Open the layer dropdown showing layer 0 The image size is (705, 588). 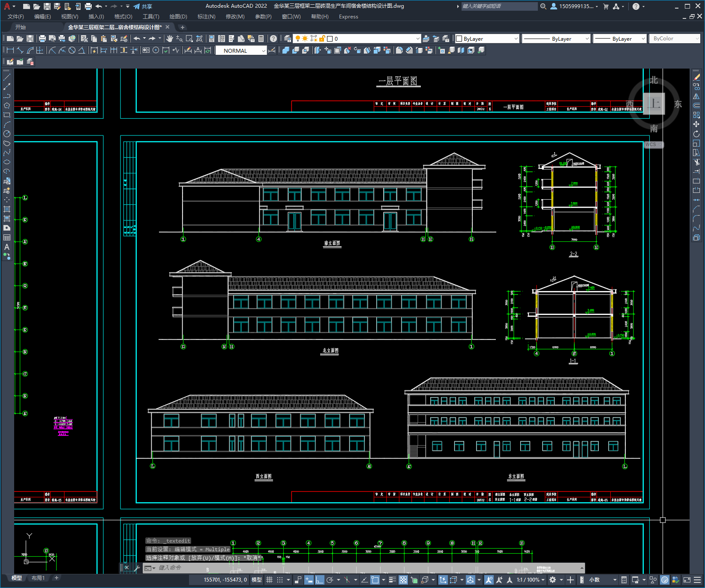pyautogui.click(x=357, y=39)
